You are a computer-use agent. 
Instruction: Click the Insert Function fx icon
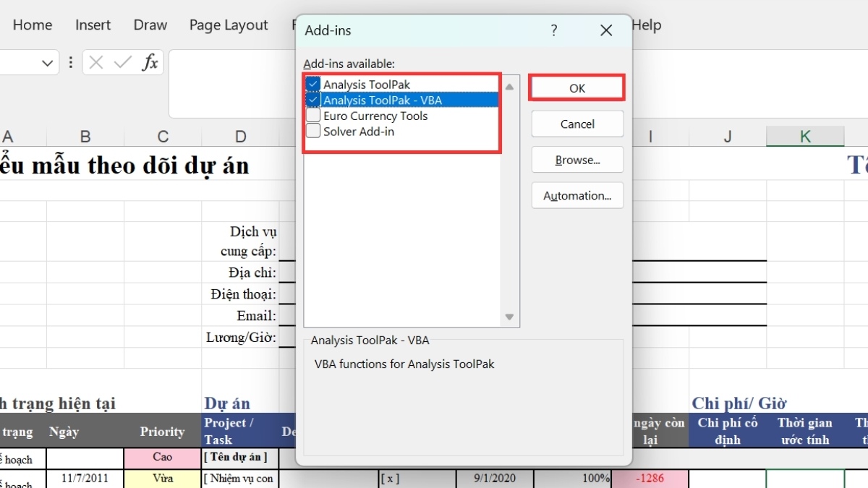150,63
